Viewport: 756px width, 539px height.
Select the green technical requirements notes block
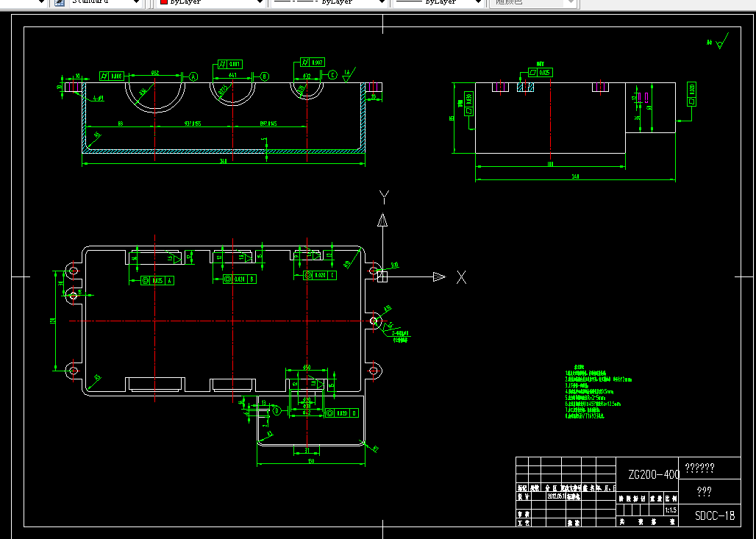click(598, 393)
